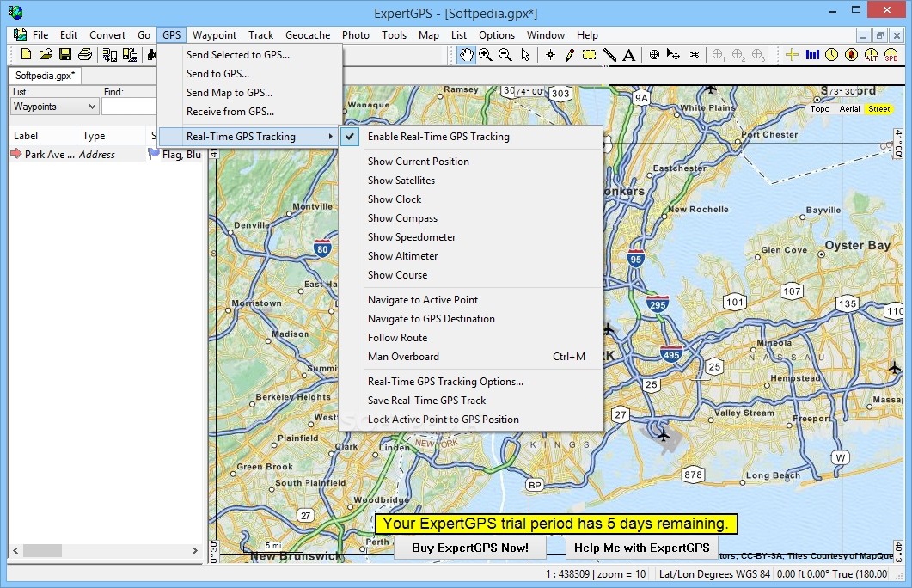This screenshot has height=588, width=912.
Task: Click the ALT altimeter icon
Action: 872,55
